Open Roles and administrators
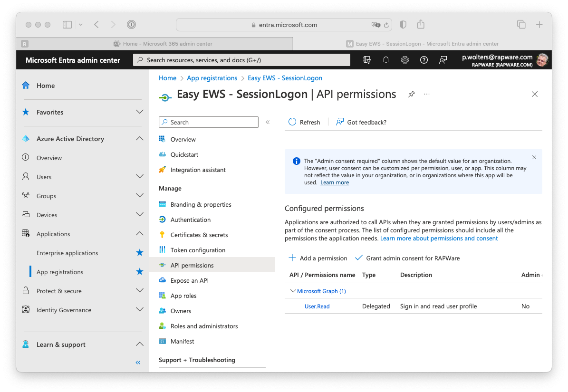The width and height of the screenshot is (568, 392). [204, 326]
